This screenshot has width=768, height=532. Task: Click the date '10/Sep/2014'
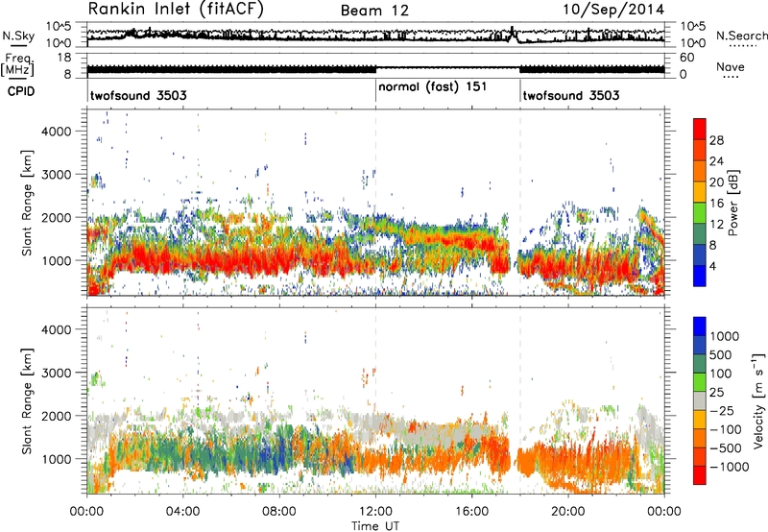click(x=613, y=10)
